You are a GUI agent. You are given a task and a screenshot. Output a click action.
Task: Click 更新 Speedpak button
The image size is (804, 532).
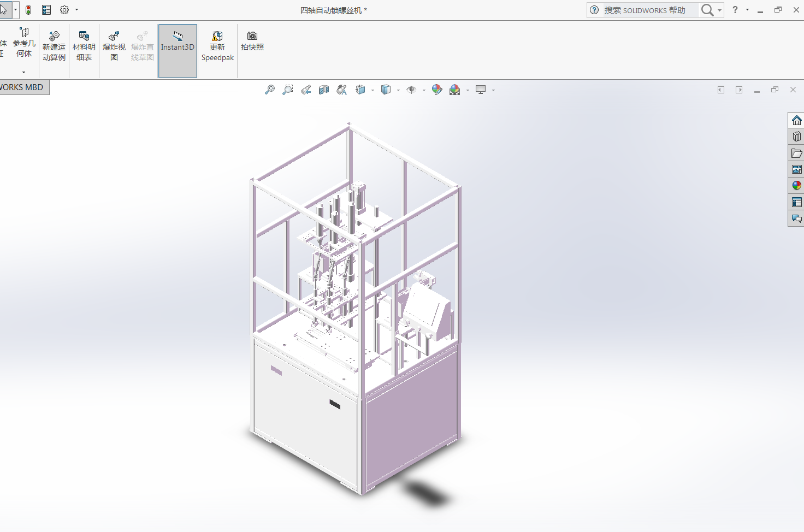[217, 46]
